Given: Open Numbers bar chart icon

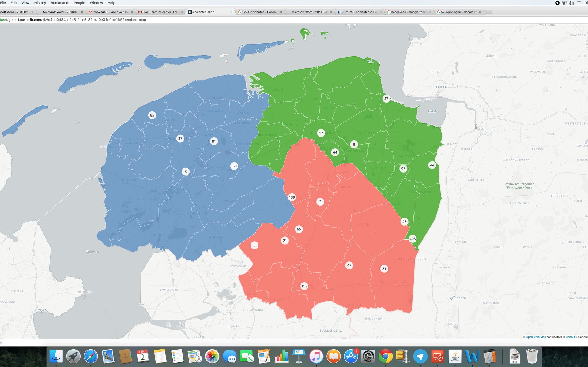Looking at the screenshot, I should pyautogui.click(x=281, y=356).
